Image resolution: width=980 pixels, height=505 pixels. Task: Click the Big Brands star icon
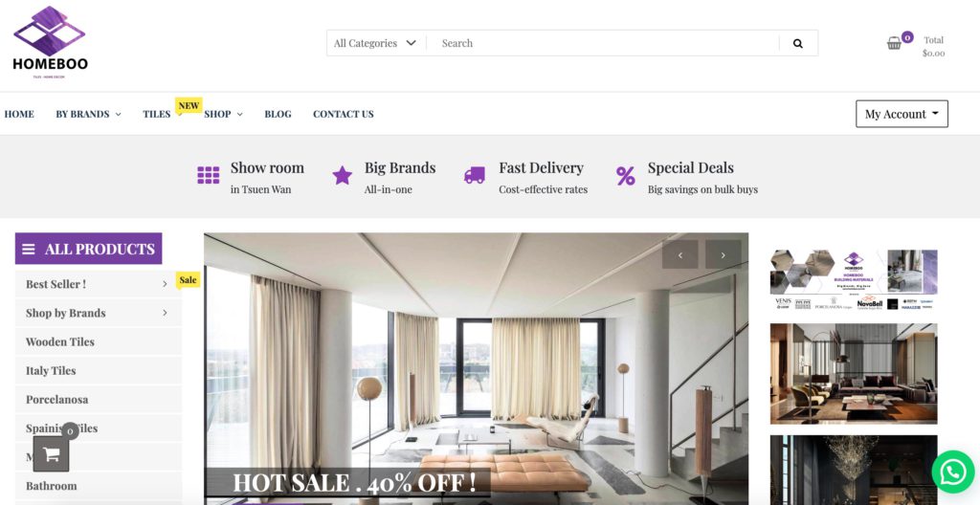[x=342, y=175]
